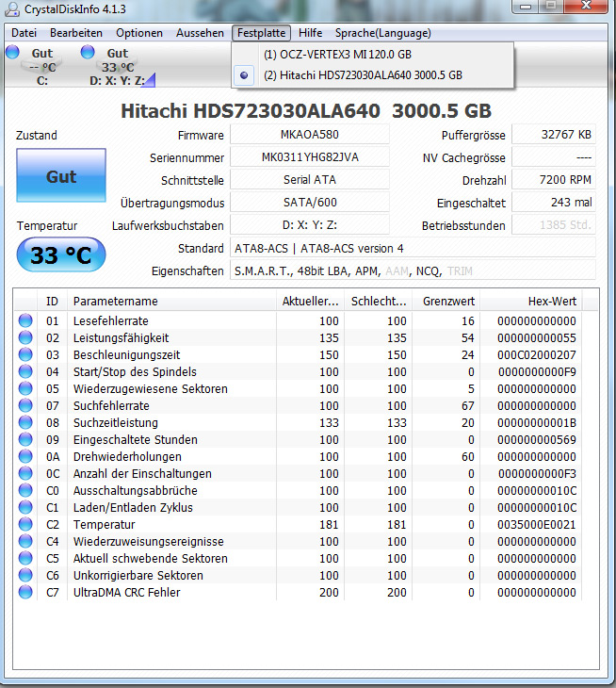Click the ID column header

tap(52, 301)
